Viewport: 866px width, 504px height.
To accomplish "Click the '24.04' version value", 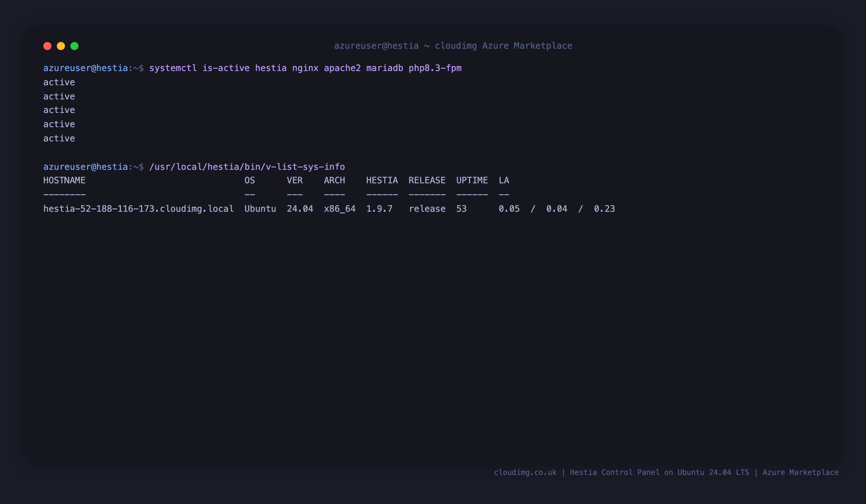I will [300, 209].
